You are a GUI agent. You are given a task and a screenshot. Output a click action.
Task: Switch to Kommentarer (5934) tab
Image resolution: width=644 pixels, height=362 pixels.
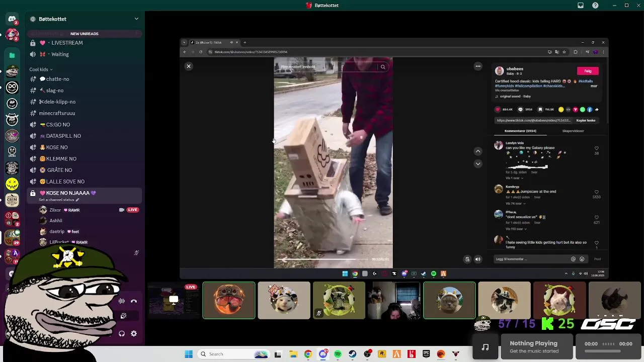(520, 131)
